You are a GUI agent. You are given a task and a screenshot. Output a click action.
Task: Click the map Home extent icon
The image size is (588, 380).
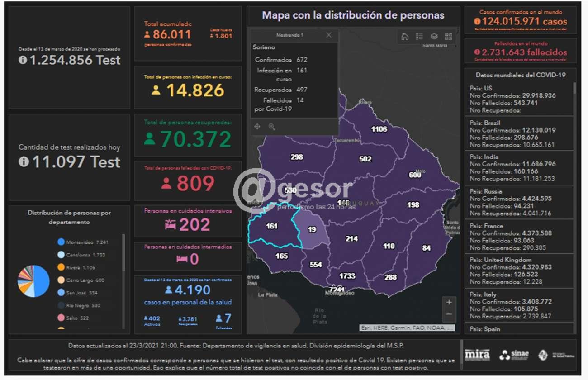click(405, 37)
